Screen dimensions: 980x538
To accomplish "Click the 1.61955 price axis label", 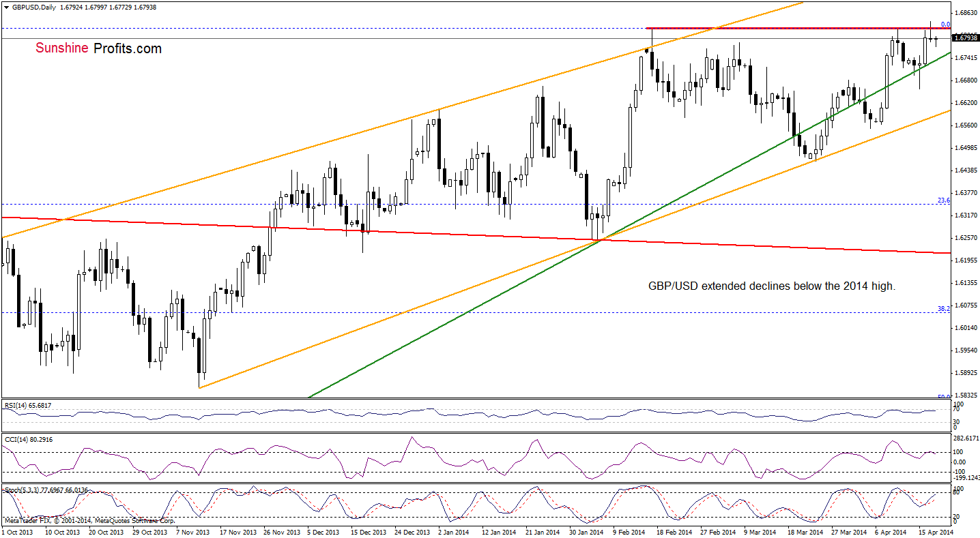I will tap(966, 260).
